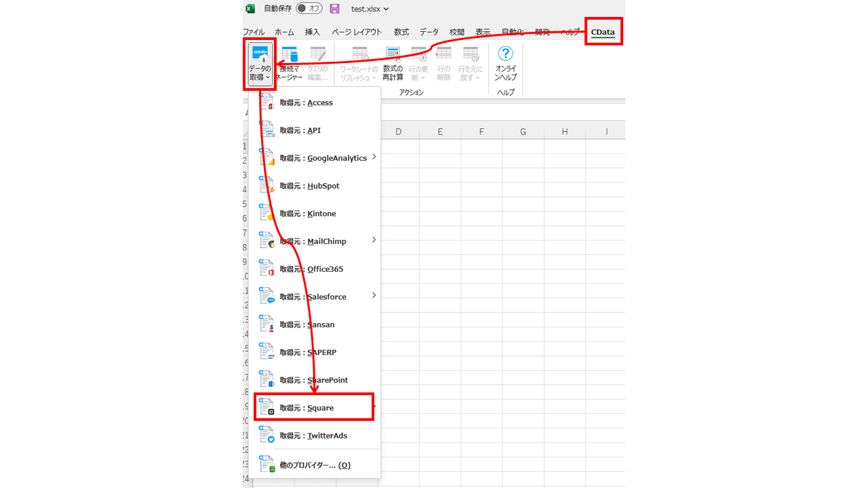Switch to the 校閲 tab

pos(457,32)
